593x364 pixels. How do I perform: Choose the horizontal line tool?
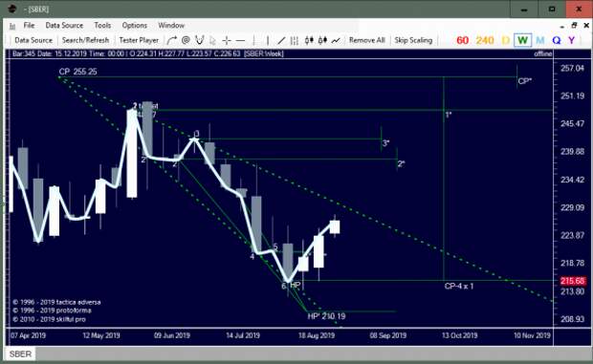(240, 40)
